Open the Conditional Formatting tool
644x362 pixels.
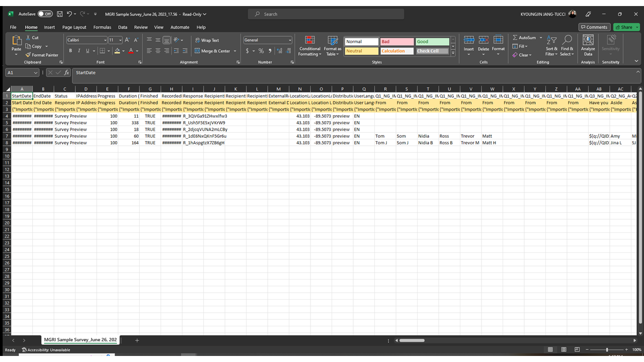309,45
